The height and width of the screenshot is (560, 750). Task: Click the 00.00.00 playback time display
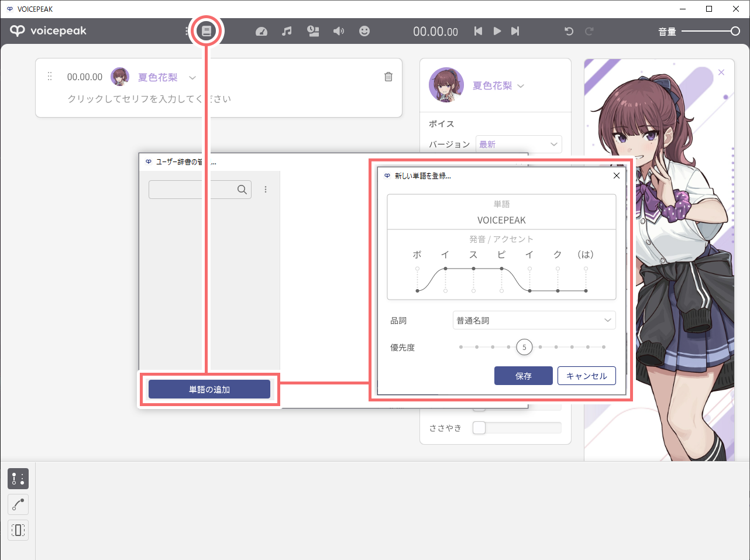pos(435,32)
